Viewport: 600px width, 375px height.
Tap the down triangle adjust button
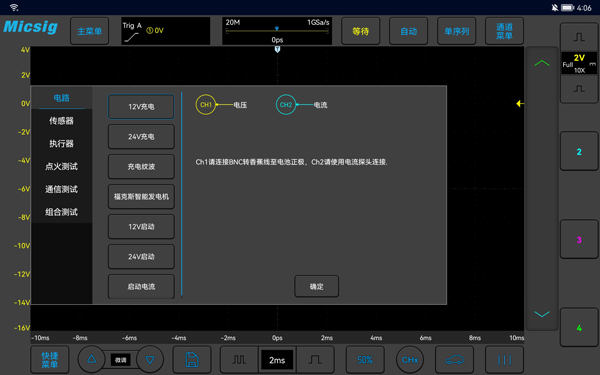[x=150, y=359]
